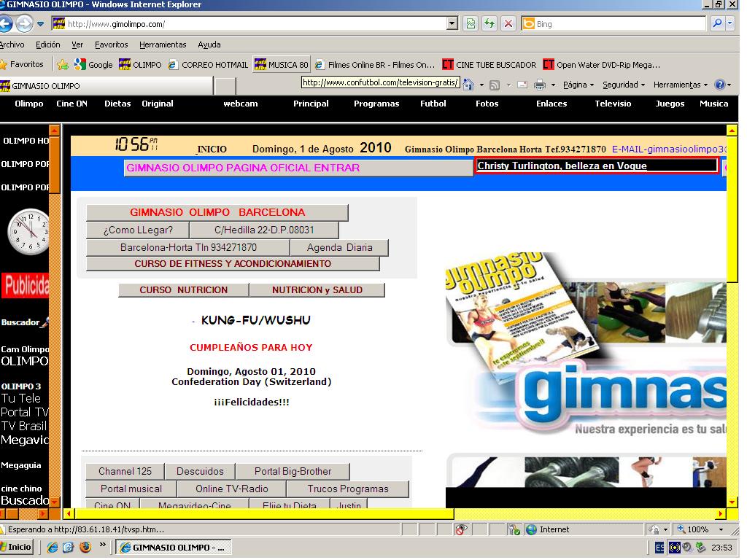Open the Help question mark icon
This screenshot has height=560, width=747.
pos(719,85)
